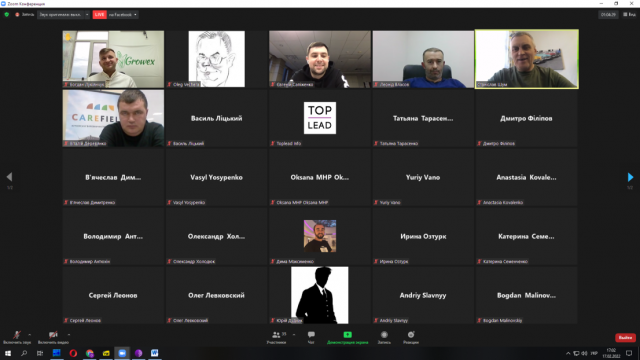
Task: Open the Windows Start menu
Action: [x=8, y=353]
